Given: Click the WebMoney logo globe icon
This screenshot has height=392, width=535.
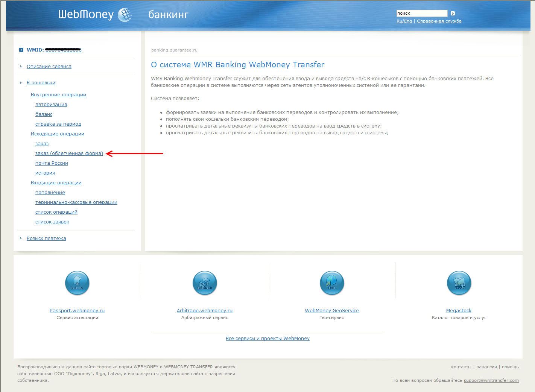Looking at the screenshot, I should 125,15.
